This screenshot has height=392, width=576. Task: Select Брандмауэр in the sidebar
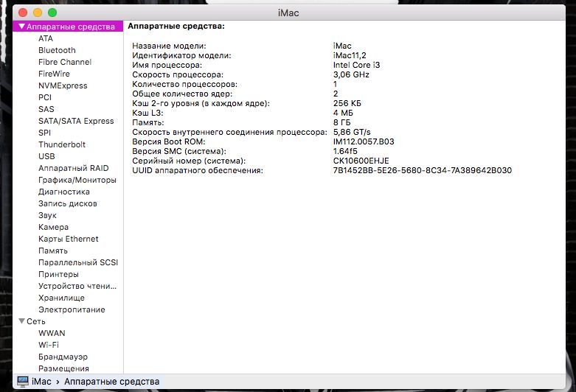click(63, 357)
